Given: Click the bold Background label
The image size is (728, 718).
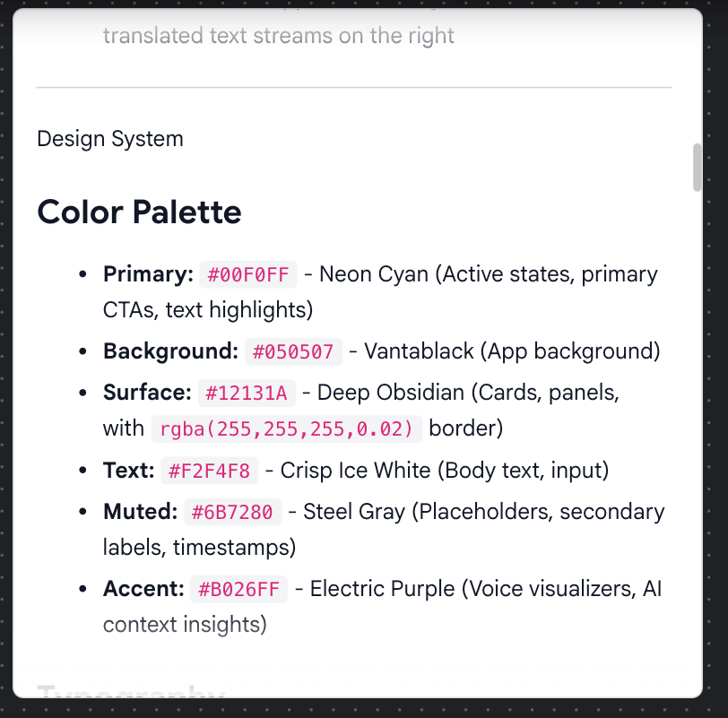Looking at the screenshot, I should tap(170, 351).
